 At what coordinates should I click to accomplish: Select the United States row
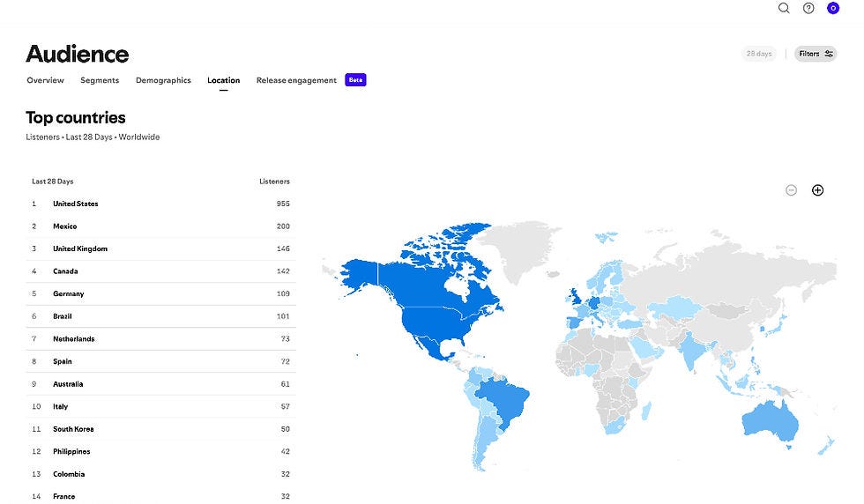[x=160, y=204]
